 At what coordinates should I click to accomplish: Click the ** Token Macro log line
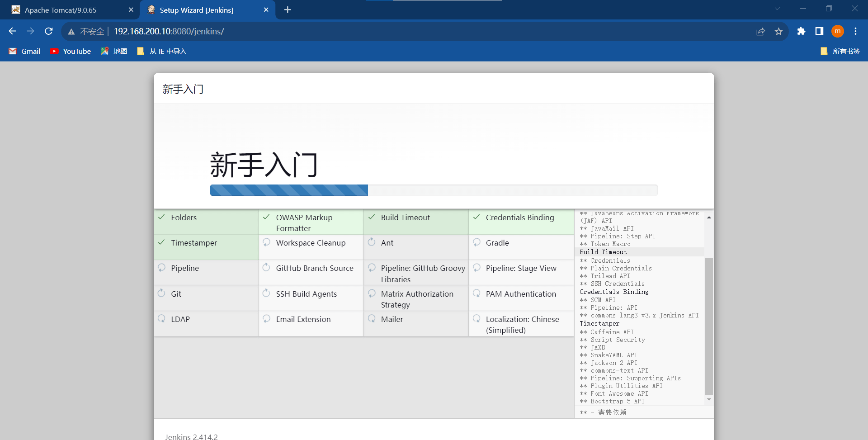pos(605,244)
